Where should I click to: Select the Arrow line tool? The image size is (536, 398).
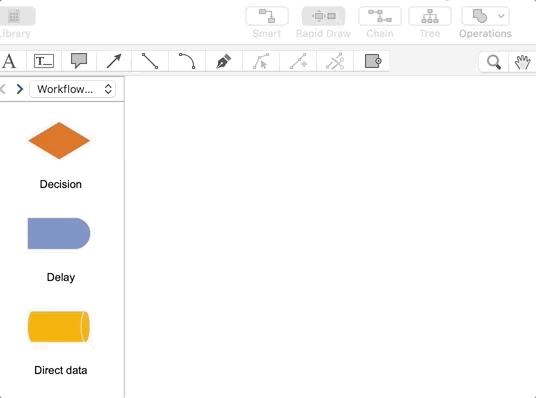114,62
